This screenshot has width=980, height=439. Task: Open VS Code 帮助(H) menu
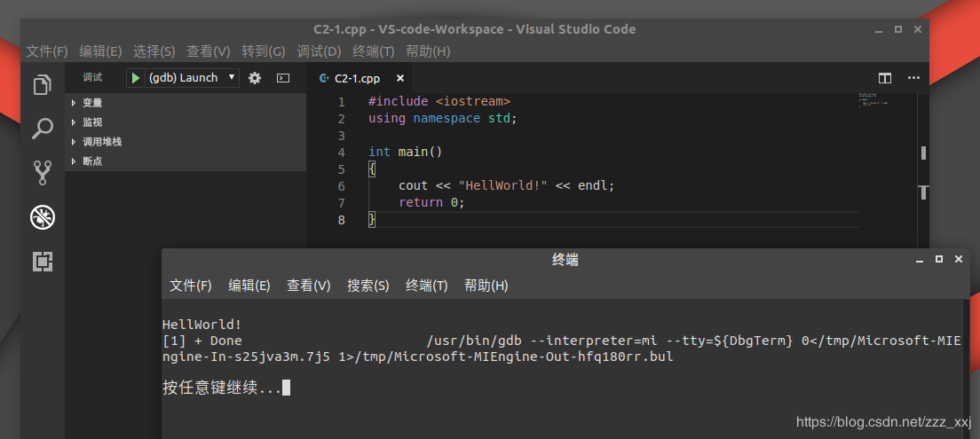428,51
